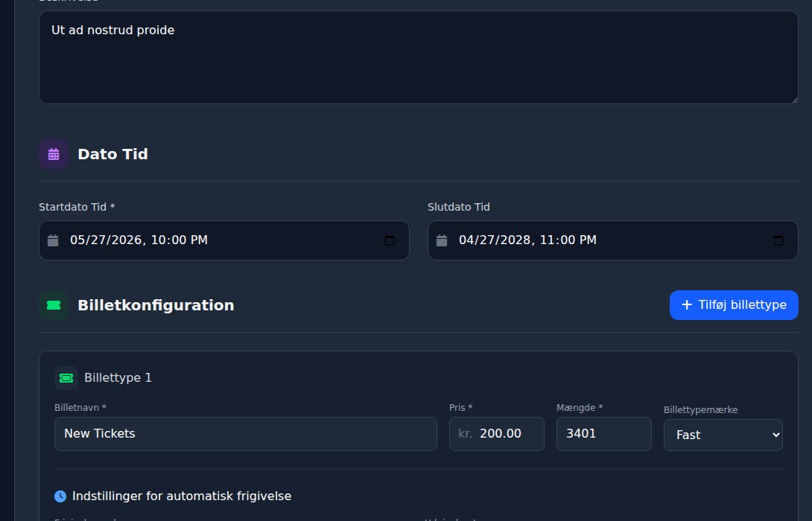
Task: Click calendar icon at left of Slutdato field
Action: click(x=442, y=240)
